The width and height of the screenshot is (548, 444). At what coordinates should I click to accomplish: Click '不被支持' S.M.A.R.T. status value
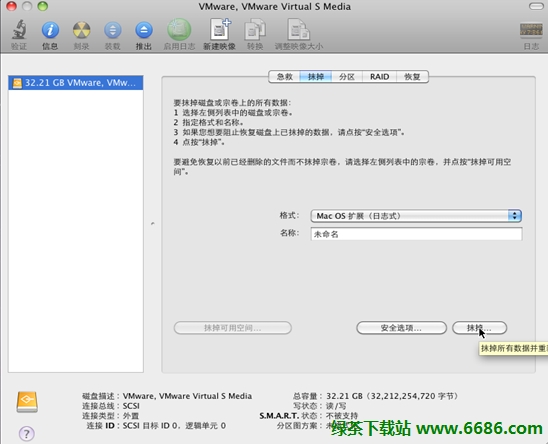(342, 416)
